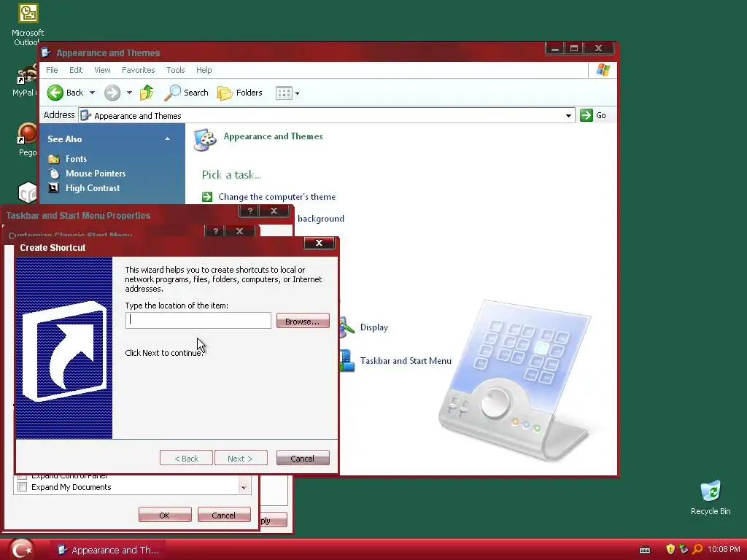Open the Taskbar and Start Menu link
Image resolution: width=747 pixels, height=560 pixels.
(406, 360)
